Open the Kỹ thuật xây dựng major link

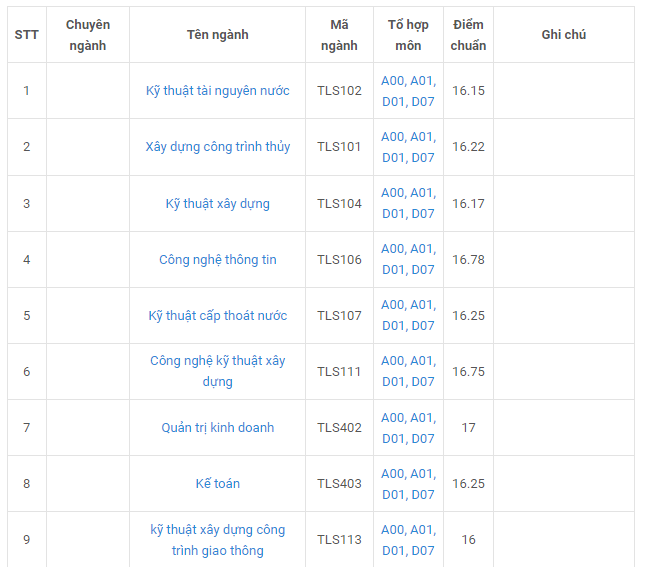tap(217, 204)
